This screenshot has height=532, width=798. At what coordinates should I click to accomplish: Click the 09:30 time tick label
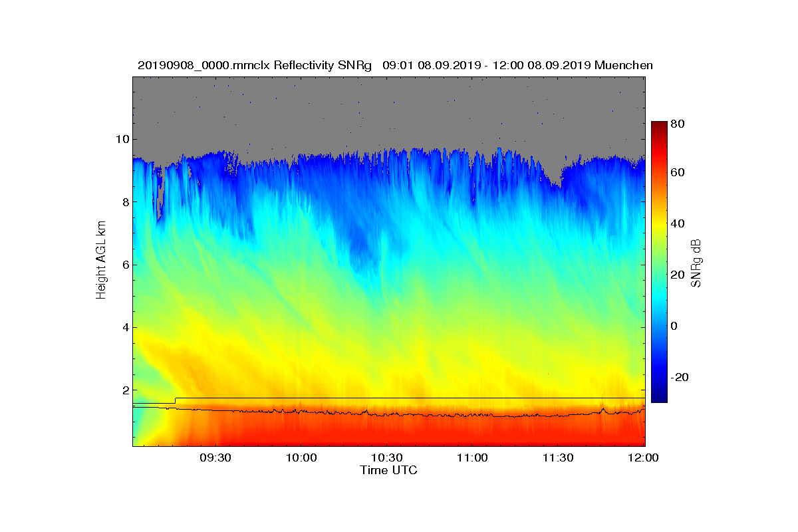tap(215, 458)
